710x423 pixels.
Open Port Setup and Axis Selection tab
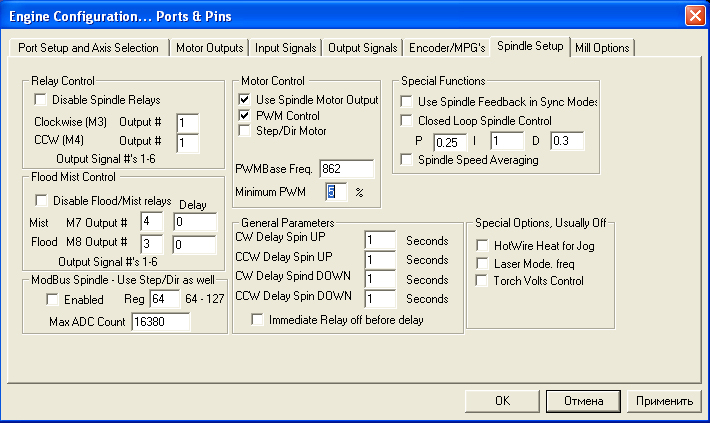(x=88, y=48)
